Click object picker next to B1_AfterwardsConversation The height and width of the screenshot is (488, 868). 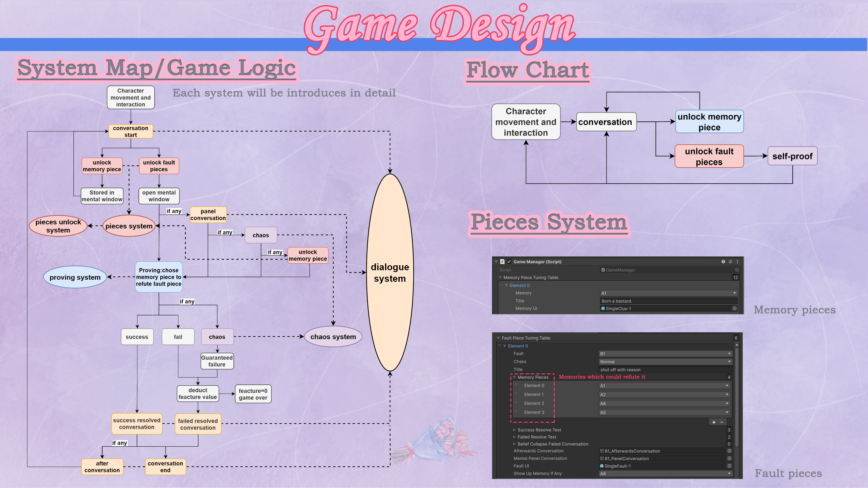click(729, 451)
